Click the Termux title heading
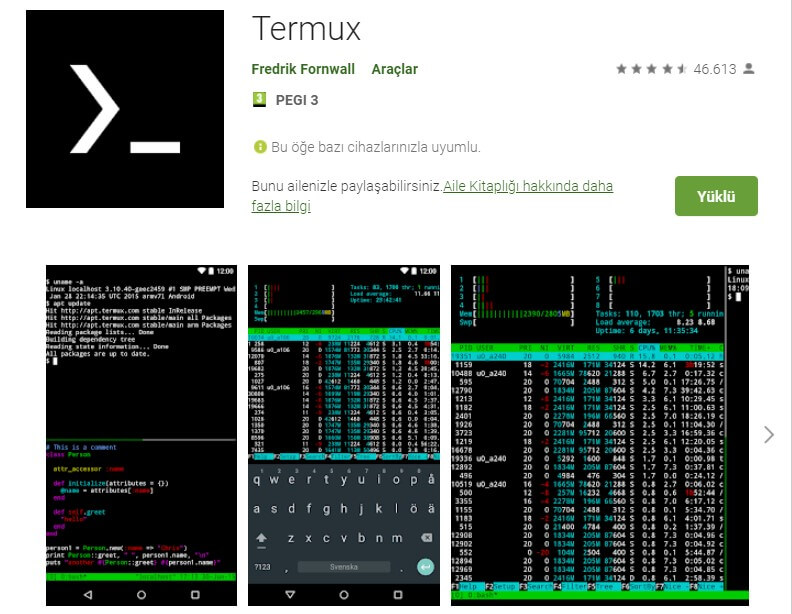 coord(306,28)
